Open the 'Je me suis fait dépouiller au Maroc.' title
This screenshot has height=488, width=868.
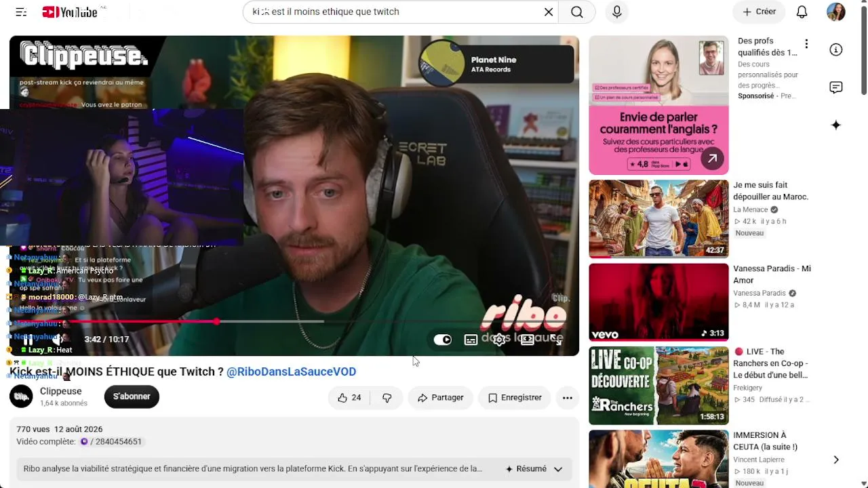point(770,190)
